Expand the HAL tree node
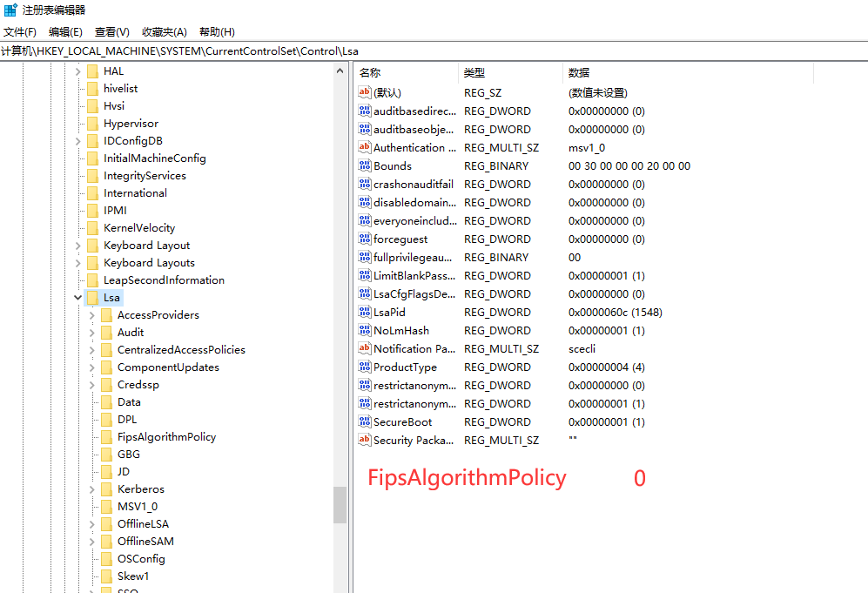 (x=78, y=71)
